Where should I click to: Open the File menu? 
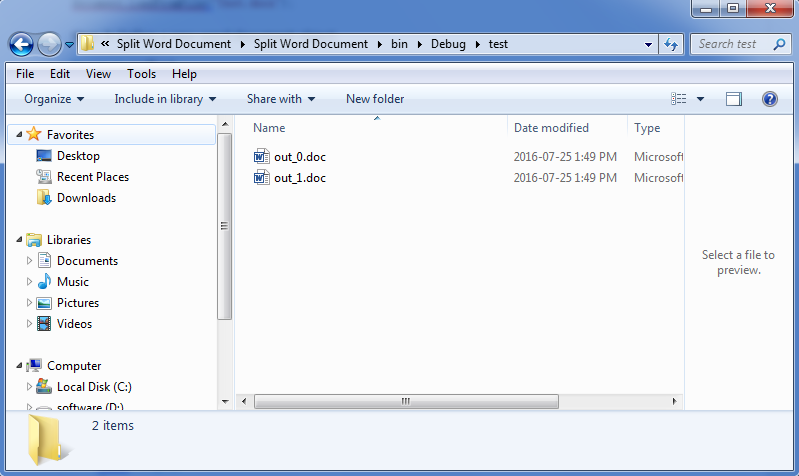[x=25, y=74]
